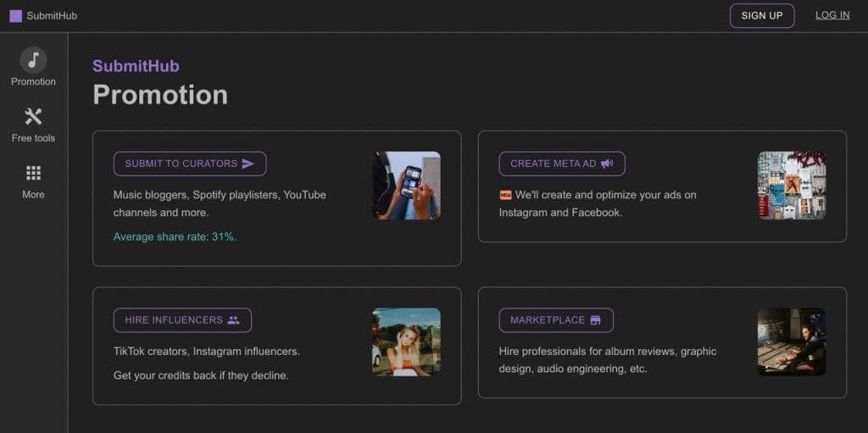The image size is (868, 433).
Task: Open the More grid icon
Action: (33, 174)
